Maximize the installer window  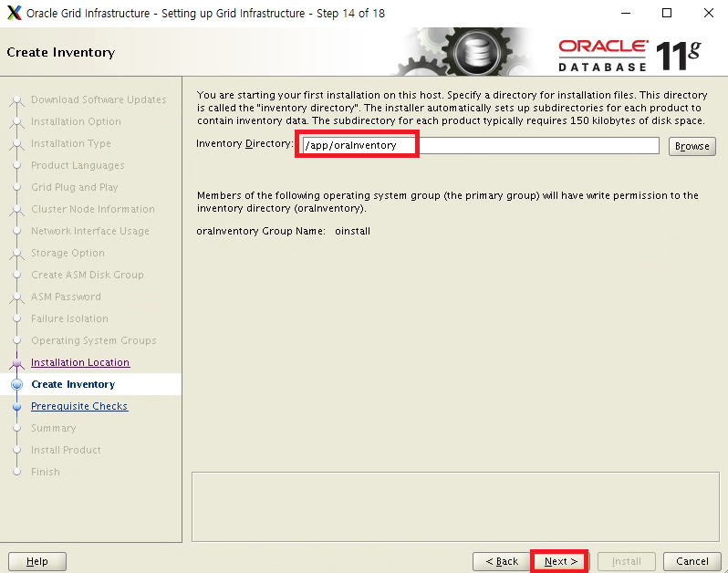[667, 13]
